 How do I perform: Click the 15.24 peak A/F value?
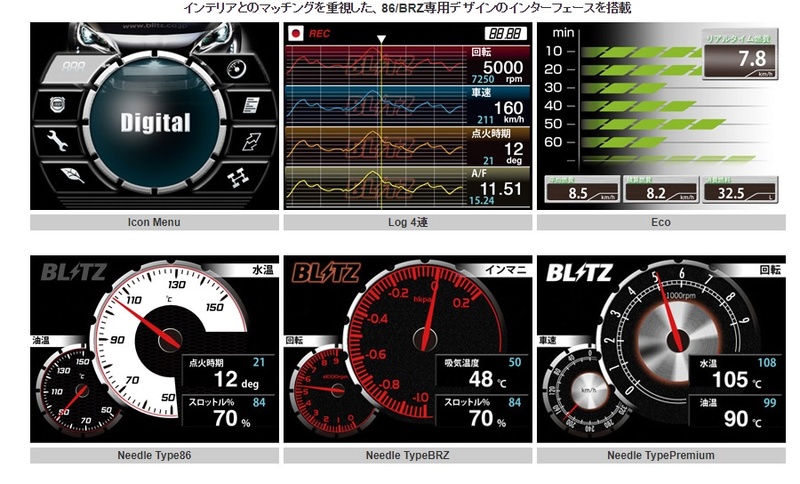pos(482,201)
